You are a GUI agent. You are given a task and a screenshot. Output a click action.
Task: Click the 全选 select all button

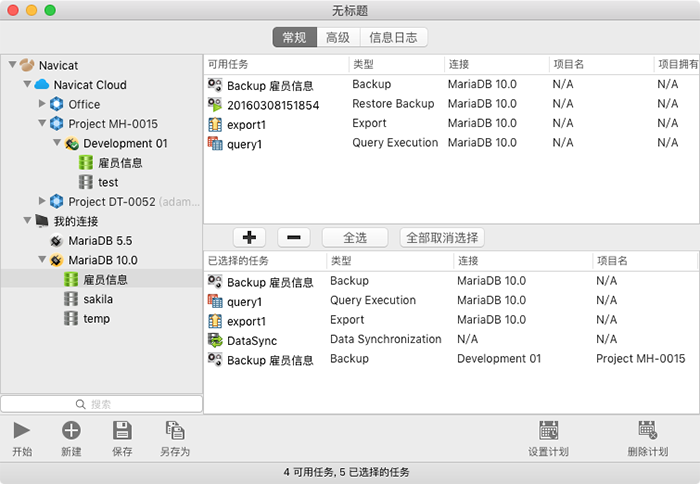tap(355, 237)
